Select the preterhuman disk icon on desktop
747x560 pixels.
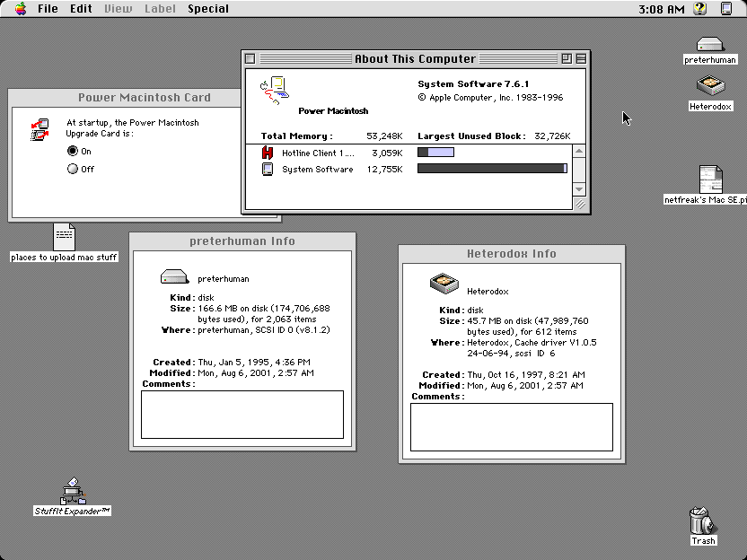tap(710, 44)
